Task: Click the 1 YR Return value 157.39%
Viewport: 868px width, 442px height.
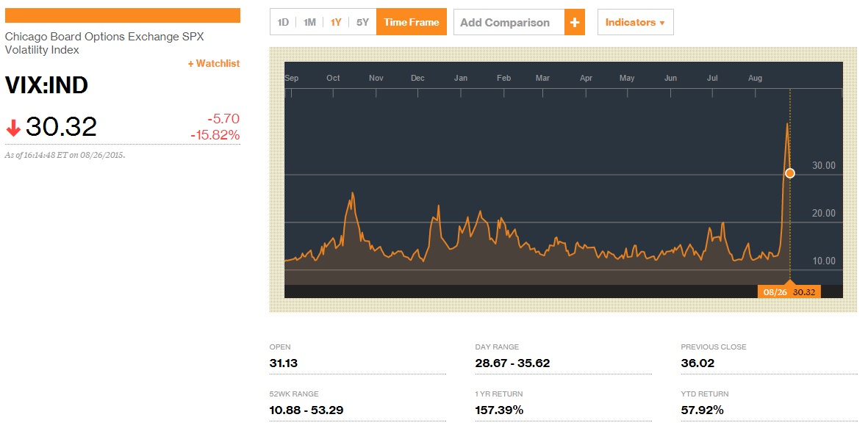Action: (499, 410)
